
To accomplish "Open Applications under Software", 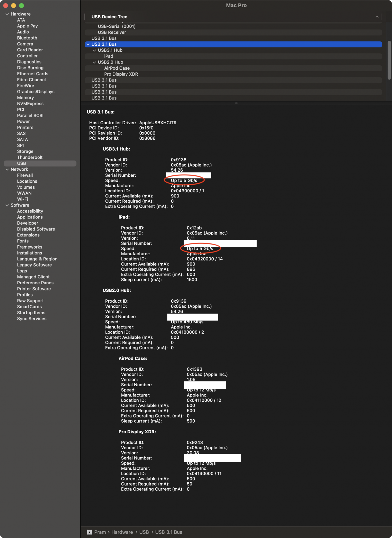I will coord(30,217).
